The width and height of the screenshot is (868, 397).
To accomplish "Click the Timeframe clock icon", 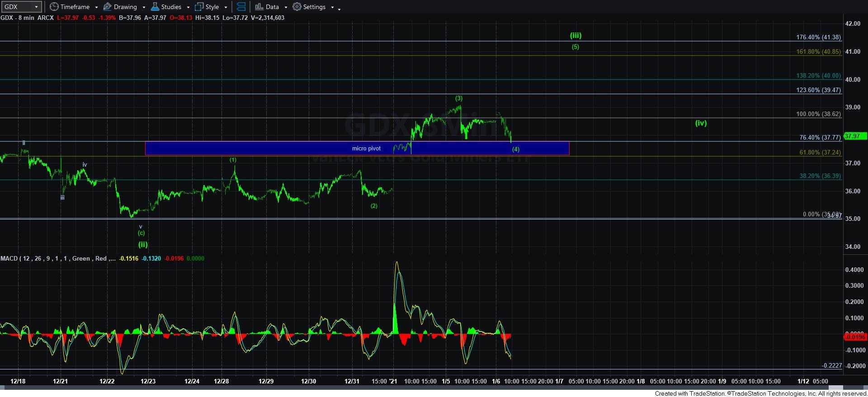I will [54, 7].
